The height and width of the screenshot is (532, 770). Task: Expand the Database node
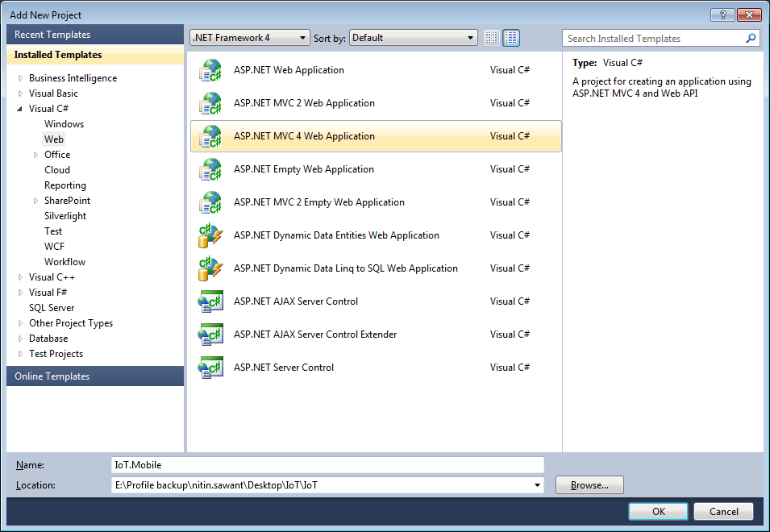click(x=20, y=339)
